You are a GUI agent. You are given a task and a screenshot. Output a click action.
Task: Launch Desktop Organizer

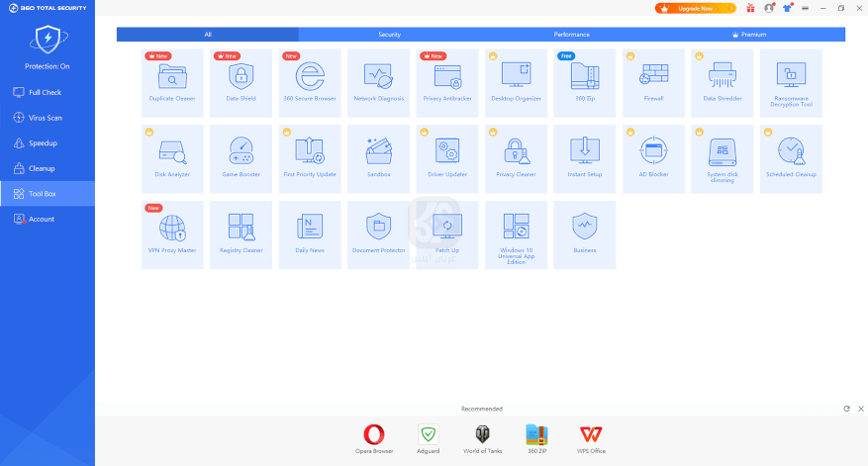pos(516,83)
